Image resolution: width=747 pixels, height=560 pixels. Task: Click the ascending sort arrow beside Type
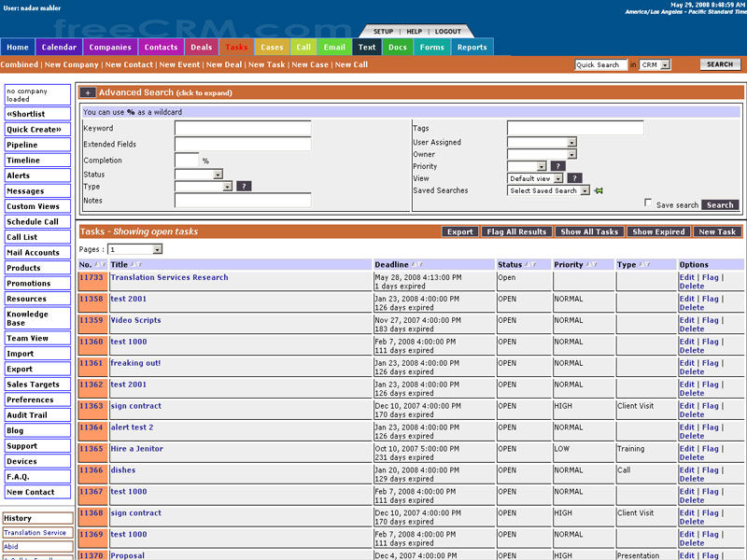pyautogui.click(x=641, y=264)
